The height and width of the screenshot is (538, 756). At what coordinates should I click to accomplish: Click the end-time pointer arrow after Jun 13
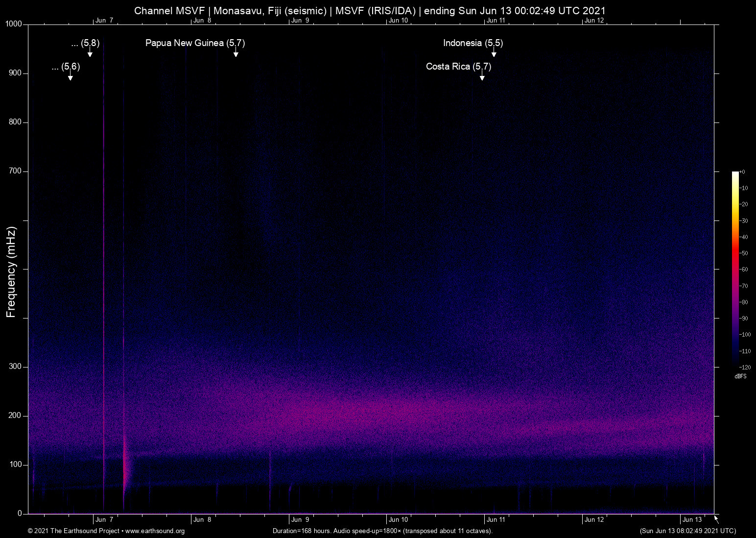716,519
